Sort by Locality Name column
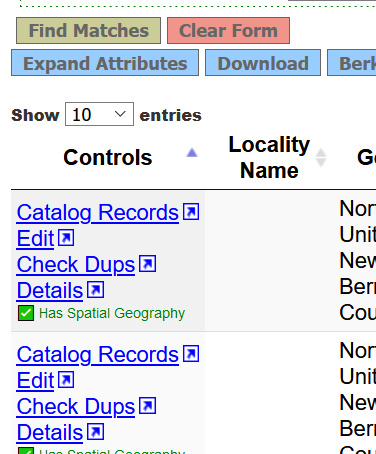 pos(269,157)
